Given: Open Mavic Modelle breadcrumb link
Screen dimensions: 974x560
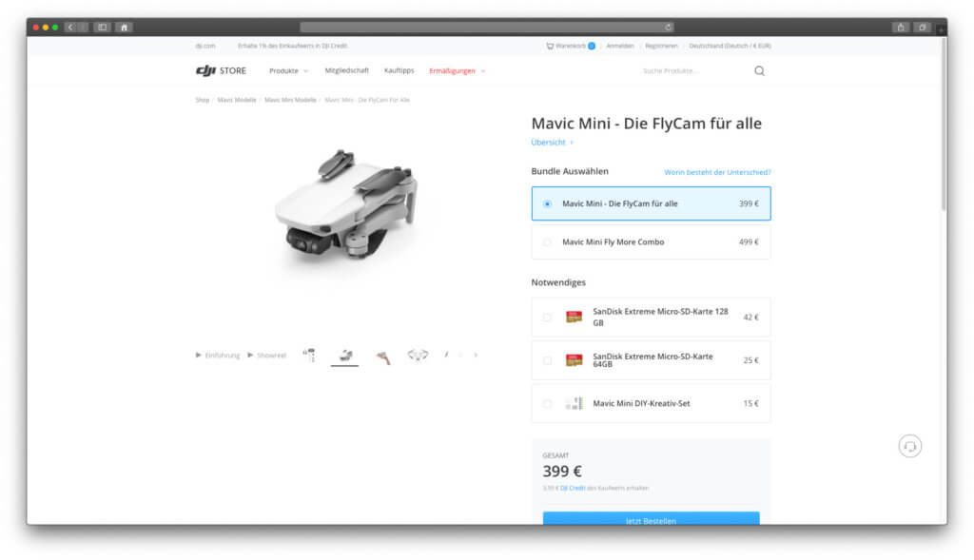Looking at the screenshot, I should (237, 100).
